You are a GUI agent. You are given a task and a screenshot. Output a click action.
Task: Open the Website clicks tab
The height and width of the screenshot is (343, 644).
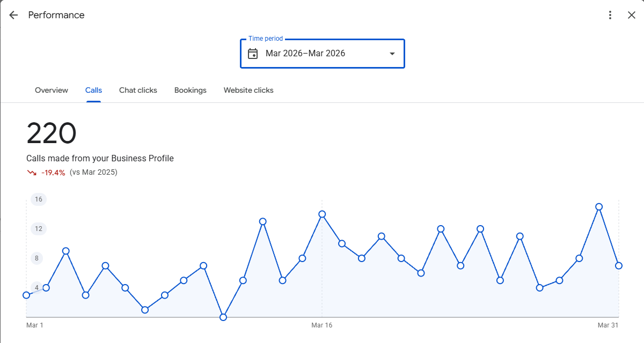(x=248, y=90)
